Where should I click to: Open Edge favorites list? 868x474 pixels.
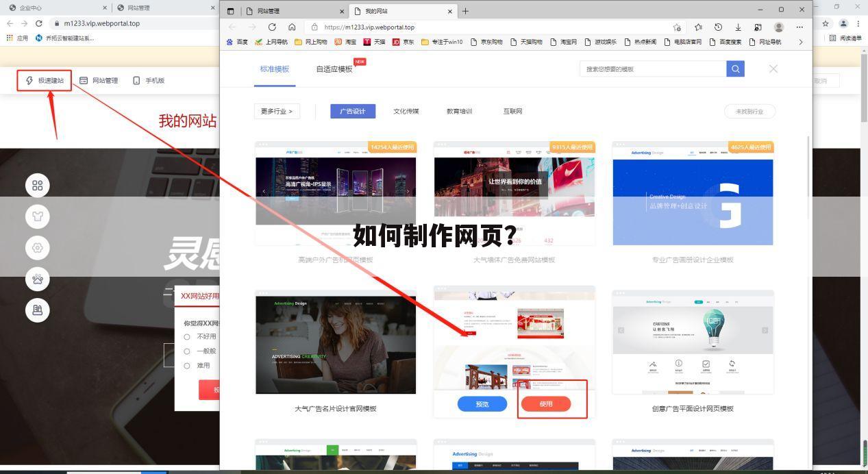tap(698, 27)
